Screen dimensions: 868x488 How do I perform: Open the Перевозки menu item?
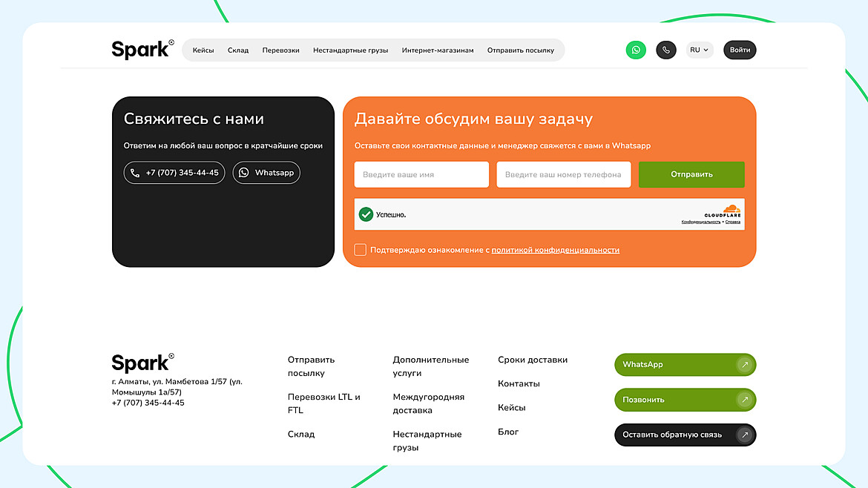coord(280,50)
